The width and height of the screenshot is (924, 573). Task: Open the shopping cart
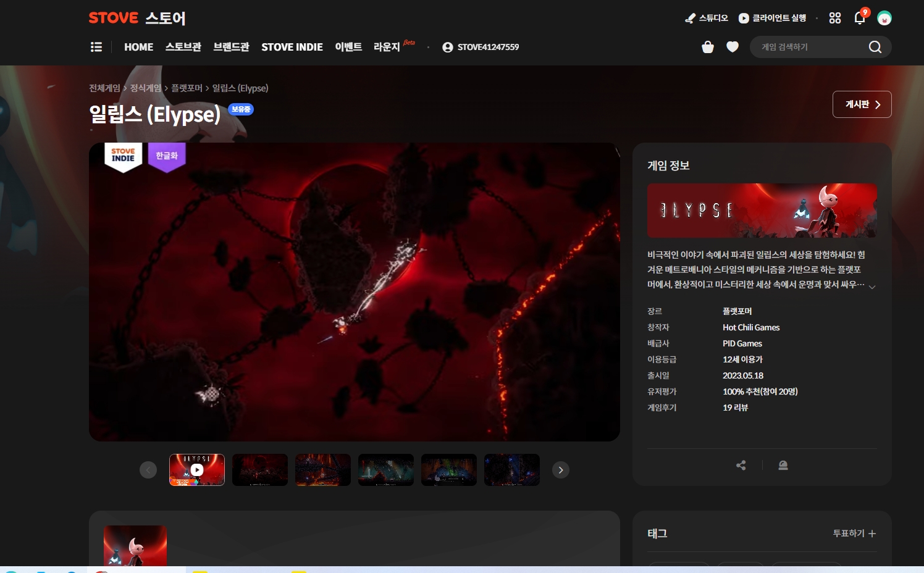[x=708, y=47]
